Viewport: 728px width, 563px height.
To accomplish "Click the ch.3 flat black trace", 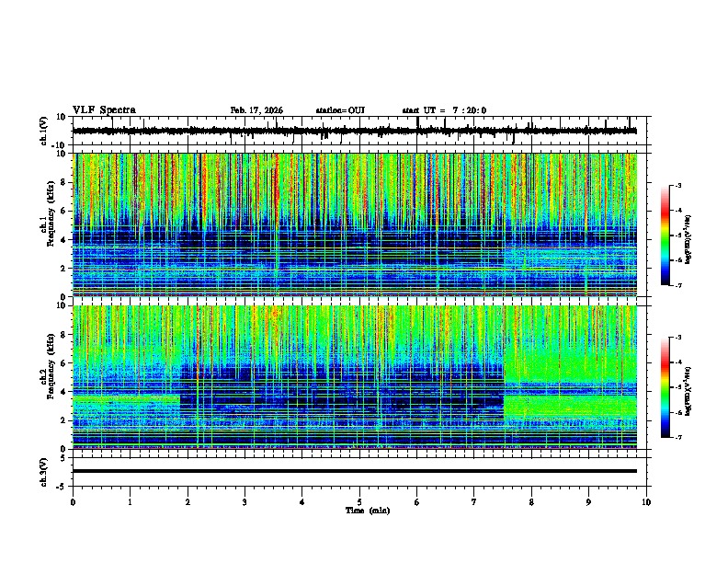I will 355,471.
